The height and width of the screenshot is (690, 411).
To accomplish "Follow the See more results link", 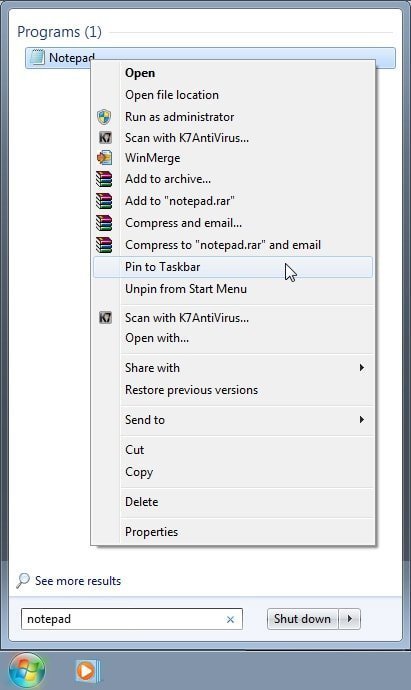I will pos(78,581).
